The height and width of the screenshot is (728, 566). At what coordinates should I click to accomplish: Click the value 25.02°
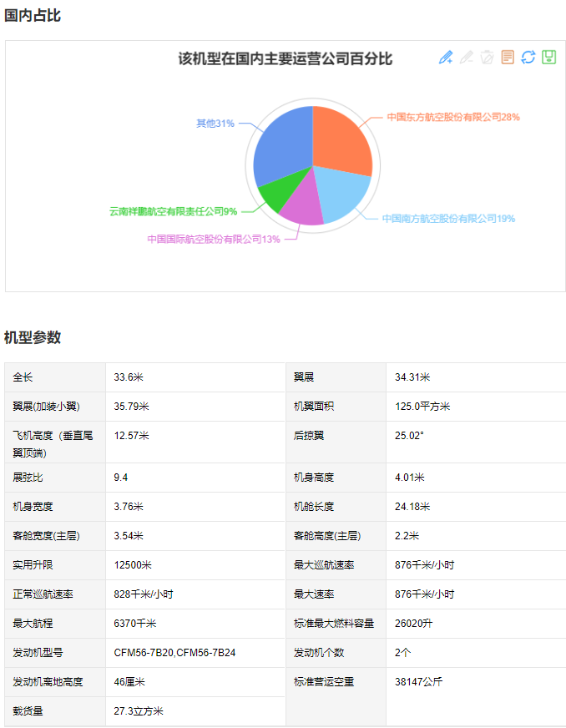(409, 436)
